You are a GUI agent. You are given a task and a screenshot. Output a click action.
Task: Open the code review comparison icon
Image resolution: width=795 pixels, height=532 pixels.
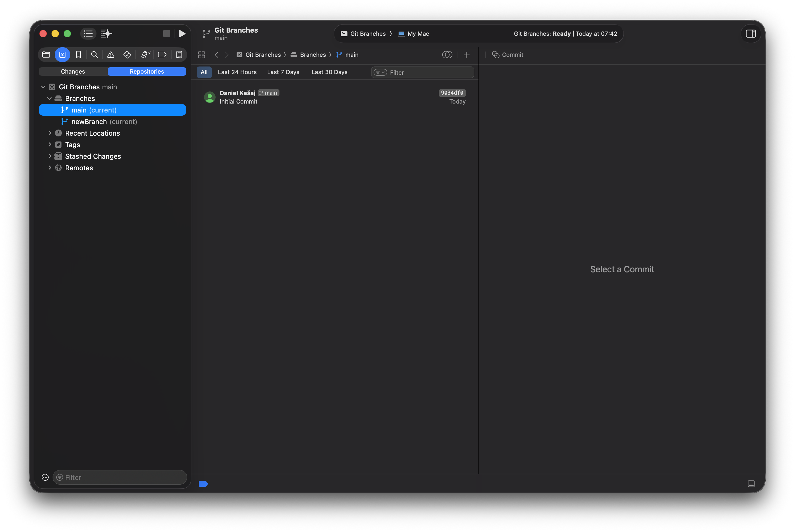point(447,55)
